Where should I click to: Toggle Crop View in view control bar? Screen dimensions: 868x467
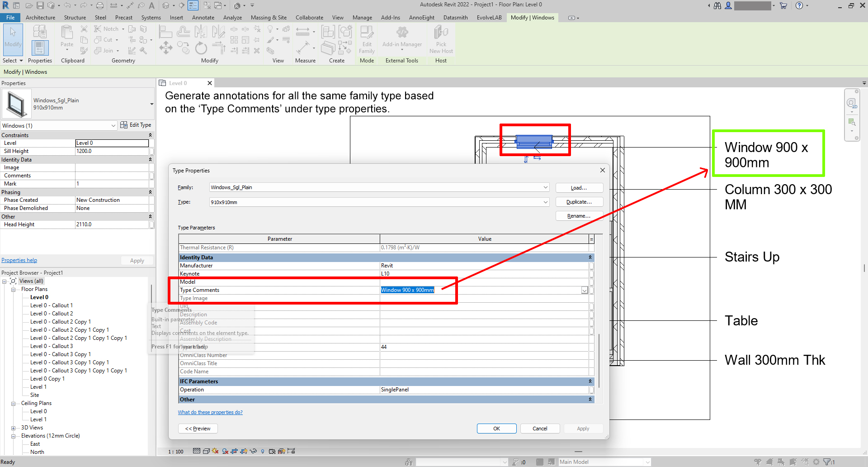point(235,451)
